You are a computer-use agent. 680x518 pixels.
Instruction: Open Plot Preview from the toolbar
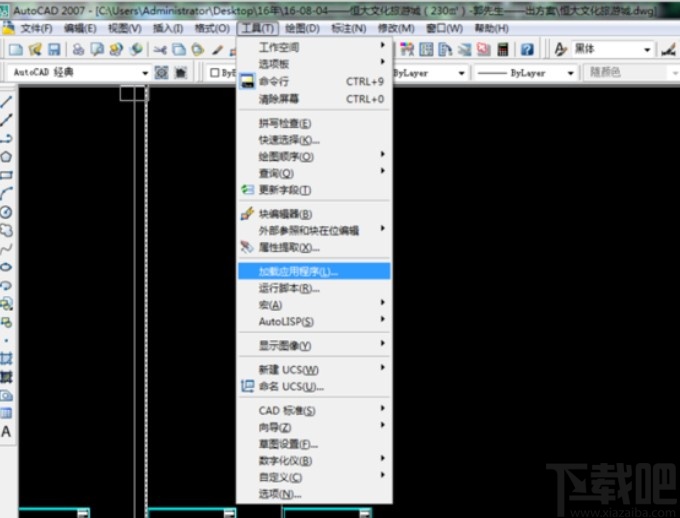click(97, 49)
